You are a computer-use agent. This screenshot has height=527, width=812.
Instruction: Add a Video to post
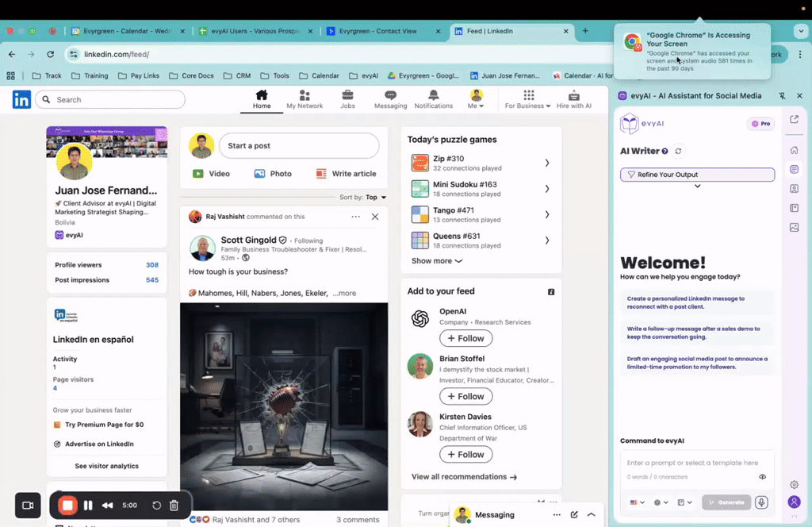tap(211, 174)
